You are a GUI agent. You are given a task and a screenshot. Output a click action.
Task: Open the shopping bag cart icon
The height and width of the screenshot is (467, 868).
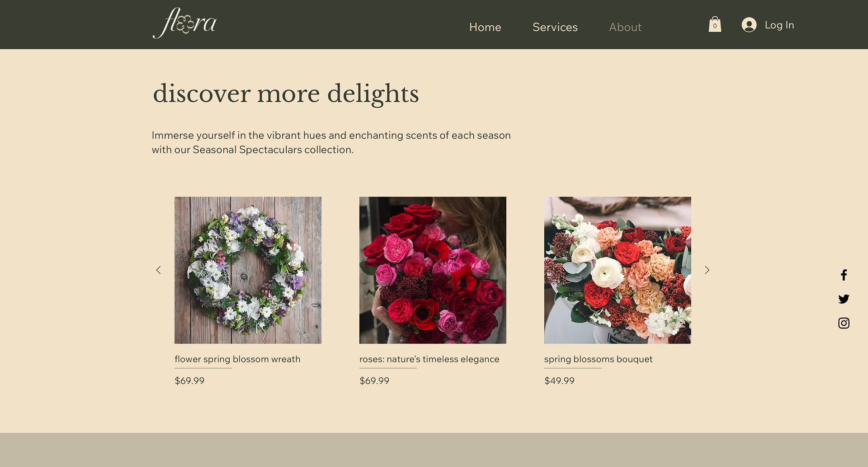click(x=715, y=24)
